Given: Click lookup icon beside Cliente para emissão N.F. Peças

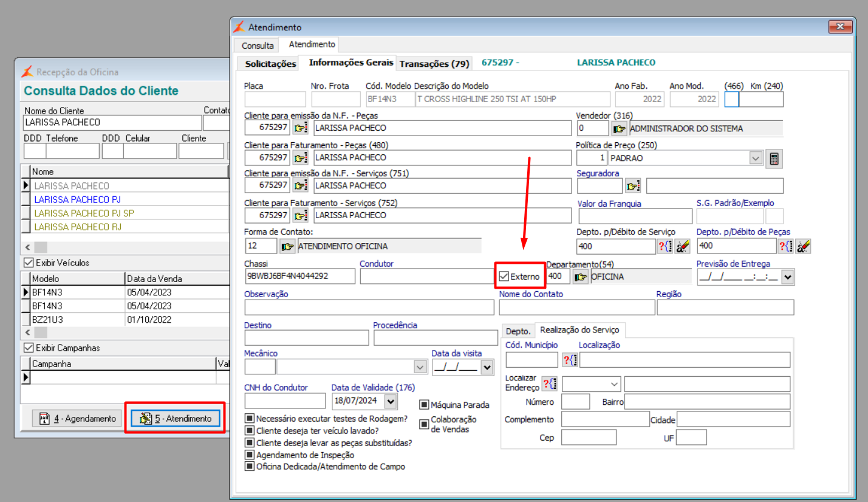Looking at the screenshot, I should [x=301, y=128].
